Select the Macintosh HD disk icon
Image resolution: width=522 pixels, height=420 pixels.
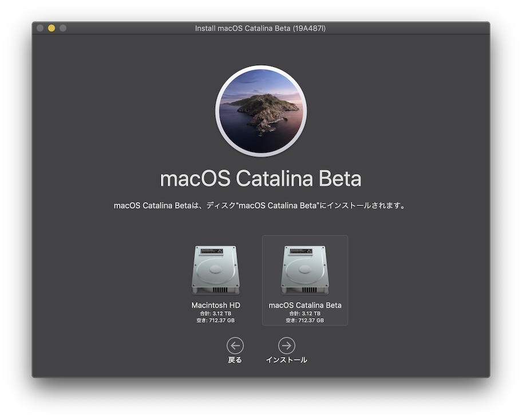point(215,270)
